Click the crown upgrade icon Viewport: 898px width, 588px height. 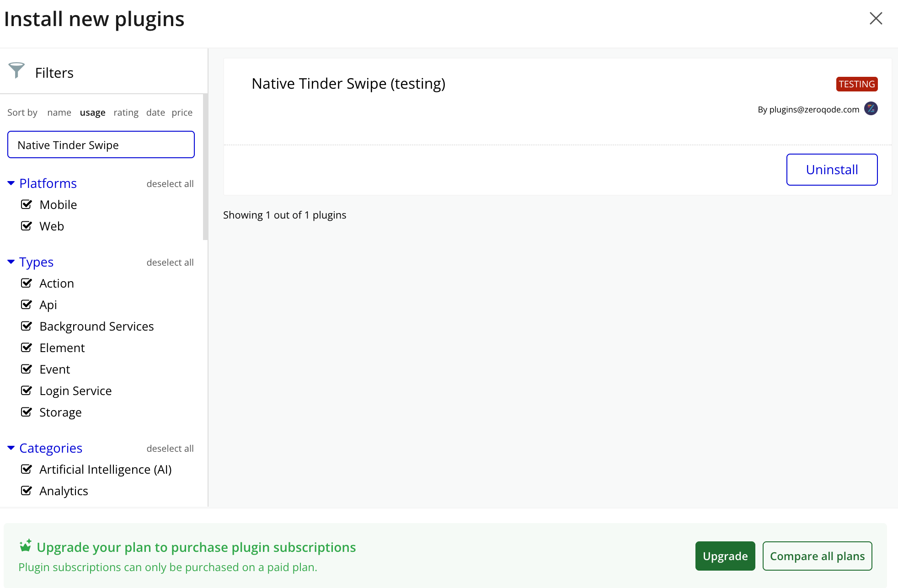26,545
